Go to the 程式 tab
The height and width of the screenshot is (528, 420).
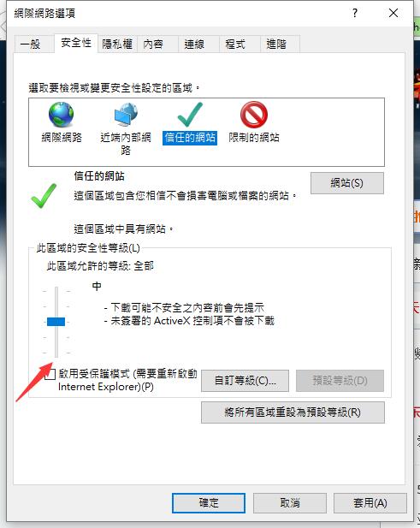[x=235, y=44]
